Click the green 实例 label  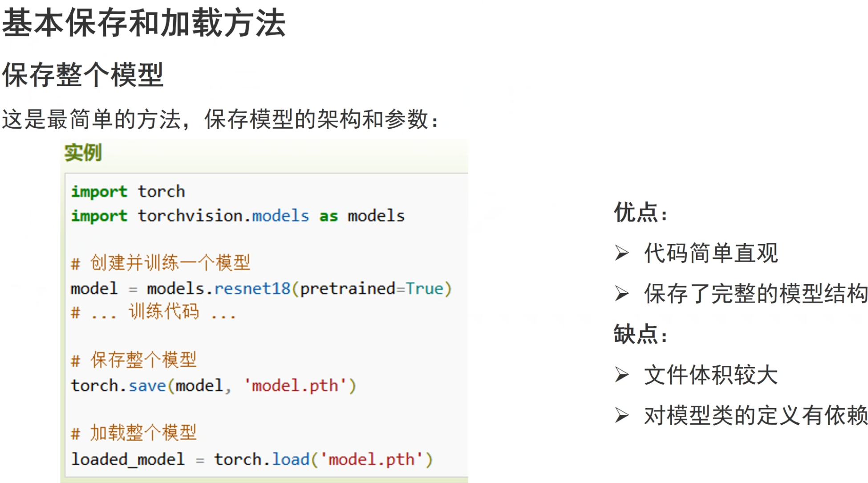pyautogui.click(x=83, y=153)
